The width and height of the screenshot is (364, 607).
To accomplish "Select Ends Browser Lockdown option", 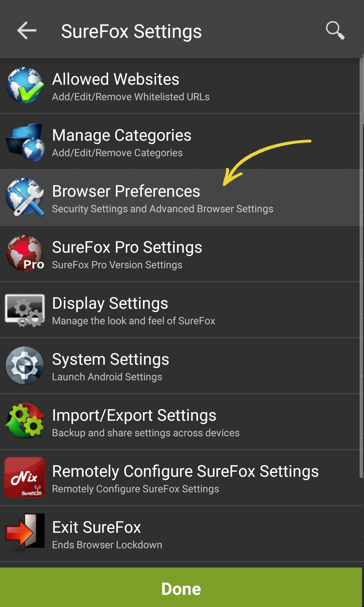I will [181, 534].
